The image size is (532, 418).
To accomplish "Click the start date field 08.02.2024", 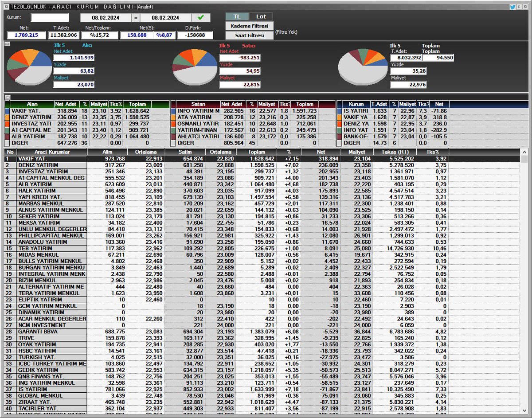I will click(x=106, y=18).
